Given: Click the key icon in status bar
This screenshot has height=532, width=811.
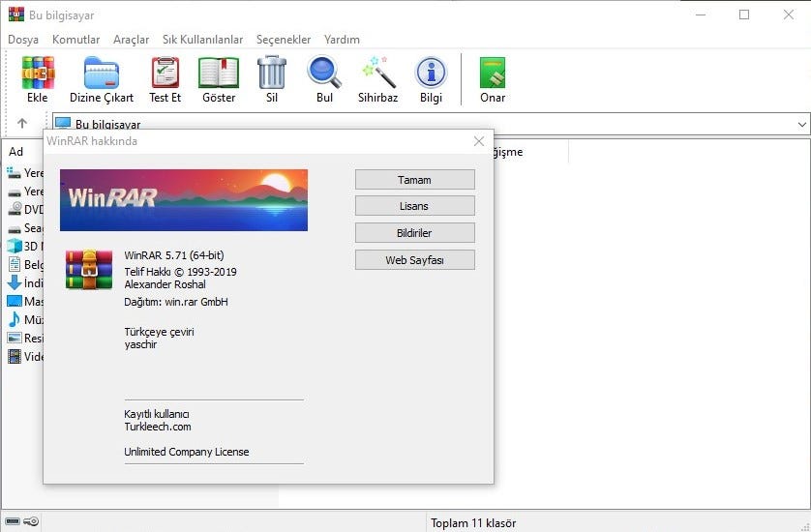Looking at the screenshot, I should [x=31, y=521].
